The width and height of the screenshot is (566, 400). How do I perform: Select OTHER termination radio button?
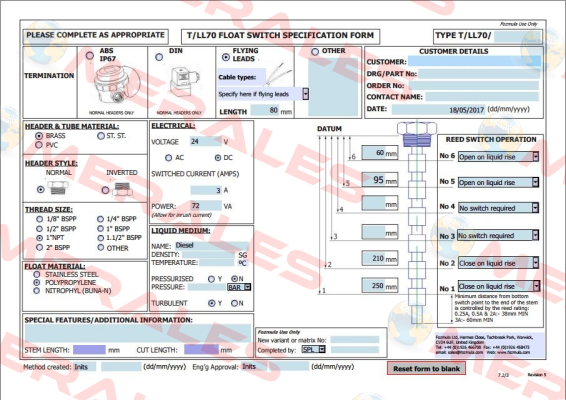(315, 52)
